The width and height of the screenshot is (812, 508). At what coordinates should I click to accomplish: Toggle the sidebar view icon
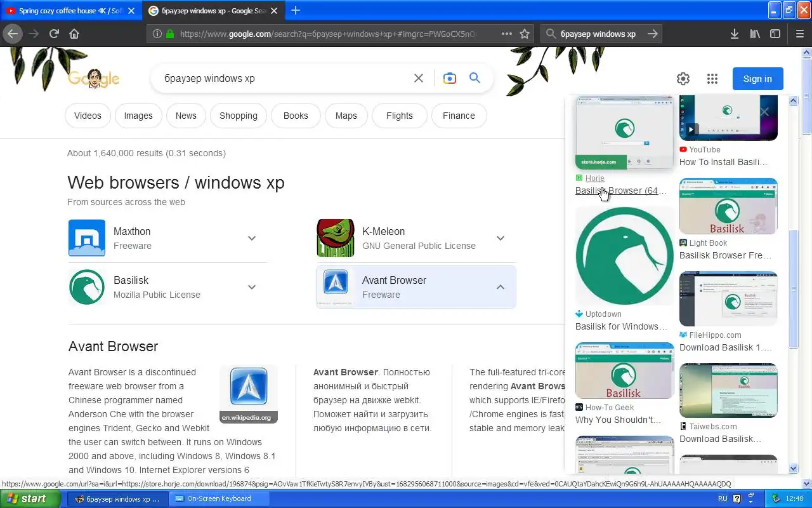click(775, 34)
